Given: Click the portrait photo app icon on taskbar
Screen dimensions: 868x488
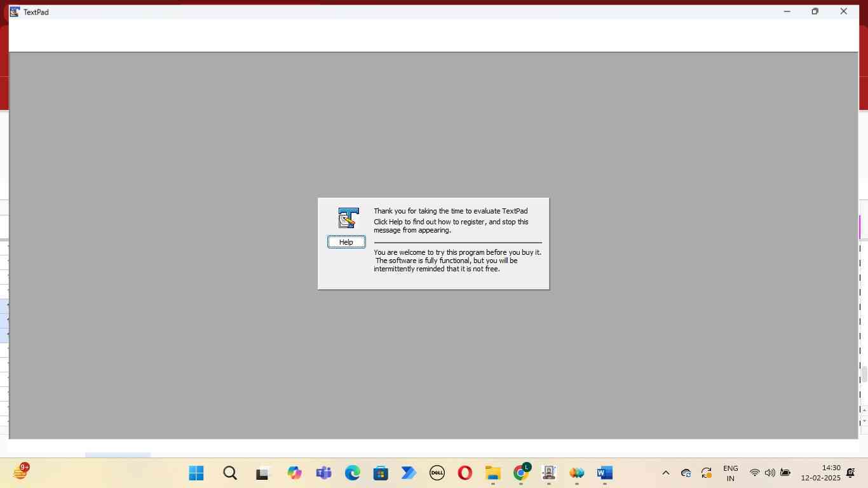Looking at the screenshot, I should (x=549, y=473).
